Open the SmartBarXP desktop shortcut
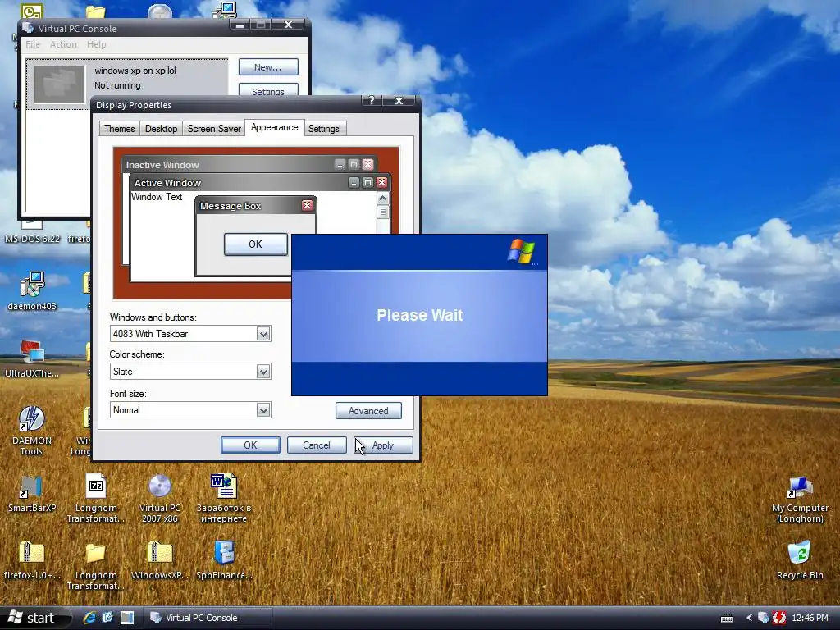 [32, 493]
